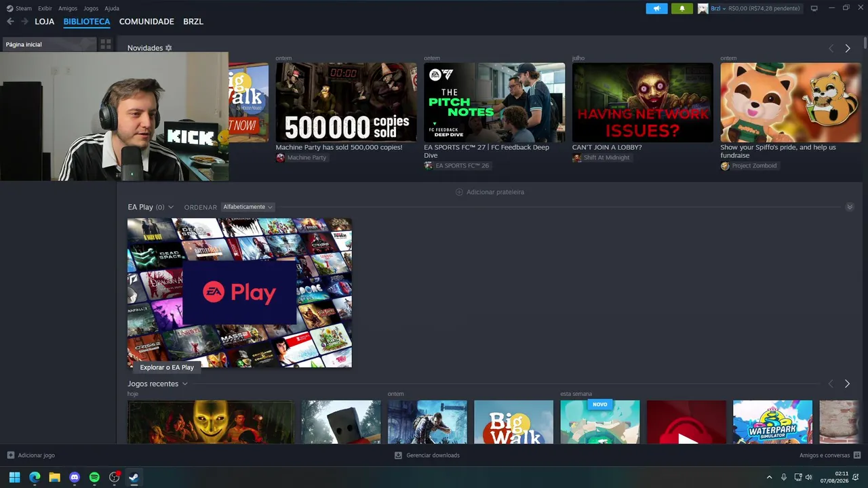Open the BRZL profile tab
The width and height of the screenshot is (868, 488).
[193, 22]
